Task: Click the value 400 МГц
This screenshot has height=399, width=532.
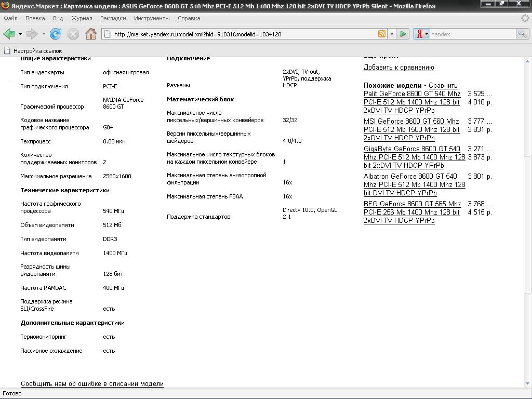Action: click(113, 288)
